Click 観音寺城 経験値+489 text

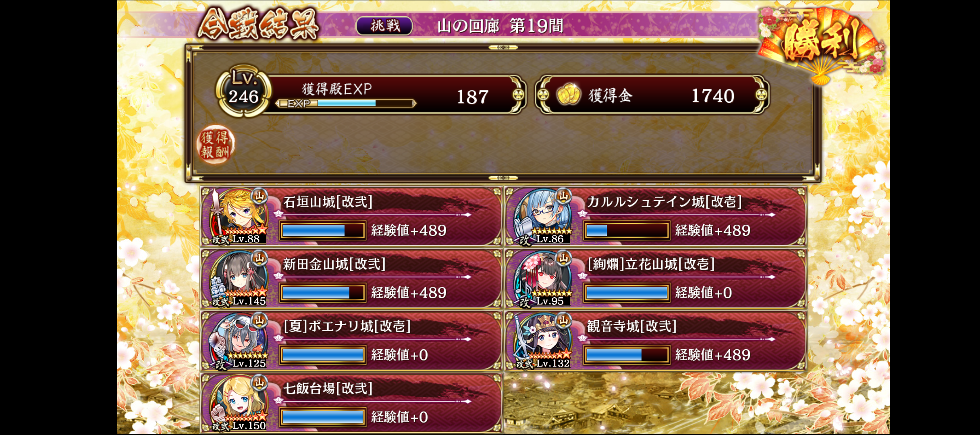pyautogui.click(x=712, y=355)
